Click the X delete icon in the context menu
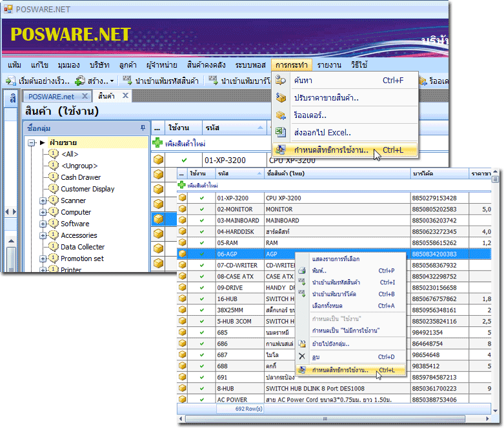The image size is (504, 428). (x=302, y=356)
